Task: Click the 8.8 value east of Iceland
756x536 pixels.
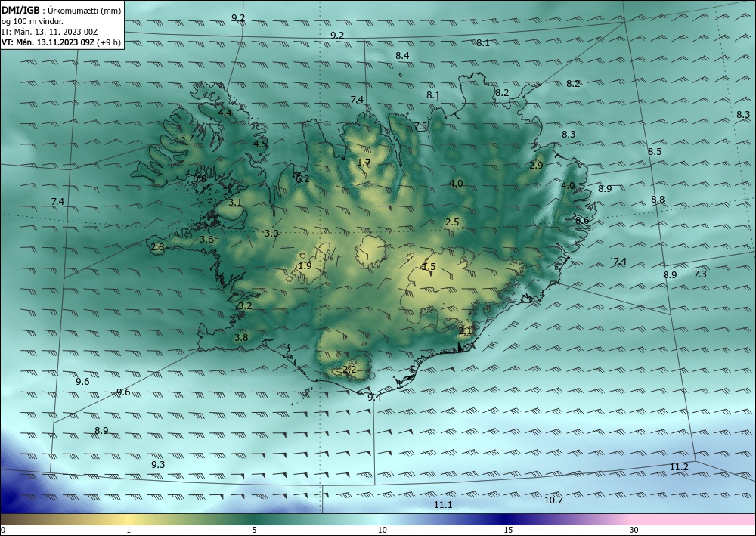Action: point(658,200)
